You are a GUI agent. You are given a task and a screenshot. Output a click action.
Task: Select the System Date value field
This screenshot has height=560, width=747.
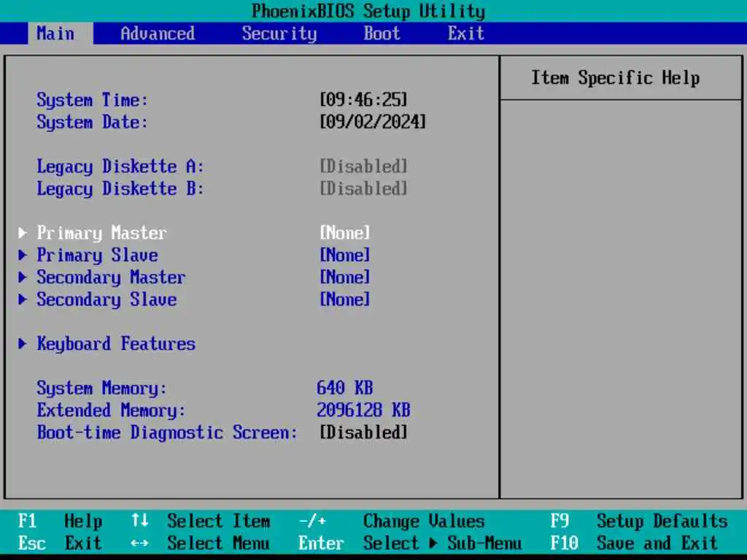373,122
